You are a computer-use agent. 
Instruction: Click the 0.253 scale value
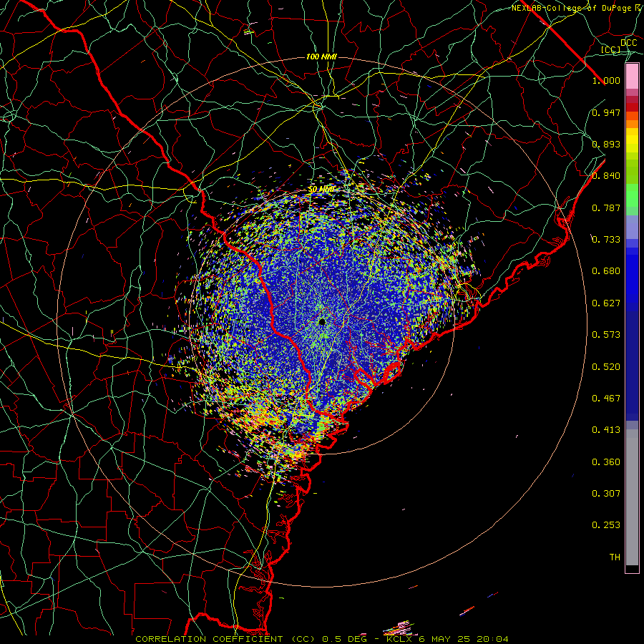pyautogui.click(x=606, y=525)
